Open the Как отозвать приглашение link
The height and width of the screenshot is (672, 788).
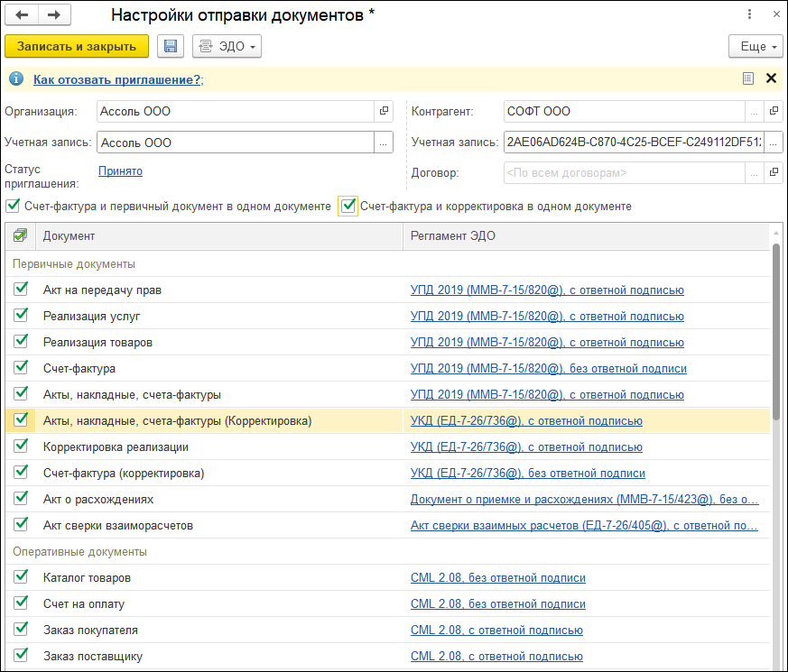pos(116,79)
